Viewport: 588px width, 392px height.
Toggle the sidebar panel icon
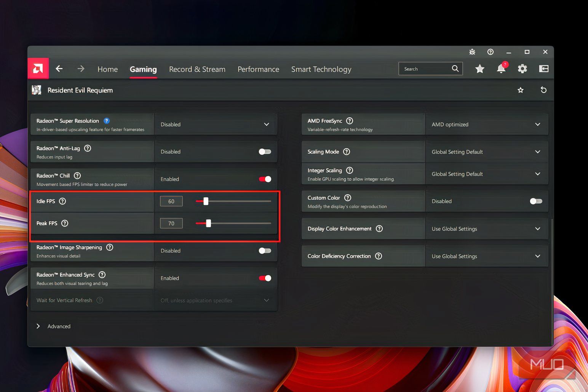tap(544, 69)
